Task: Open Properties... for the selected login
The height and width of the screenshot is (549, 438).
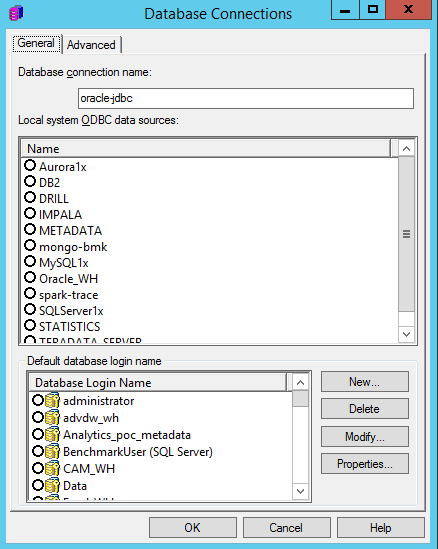Action: pyautogui.click(x=364, y=464)
